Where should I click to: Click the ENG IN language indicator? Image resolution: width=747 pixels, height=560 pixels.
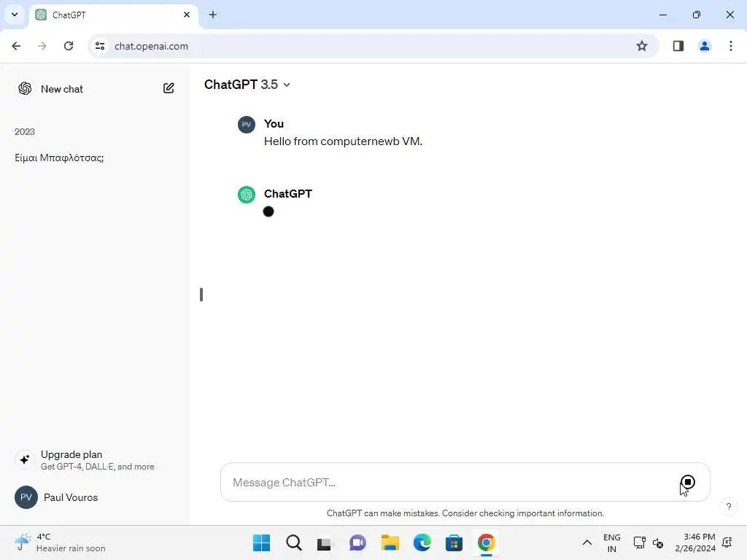point(612,542)
